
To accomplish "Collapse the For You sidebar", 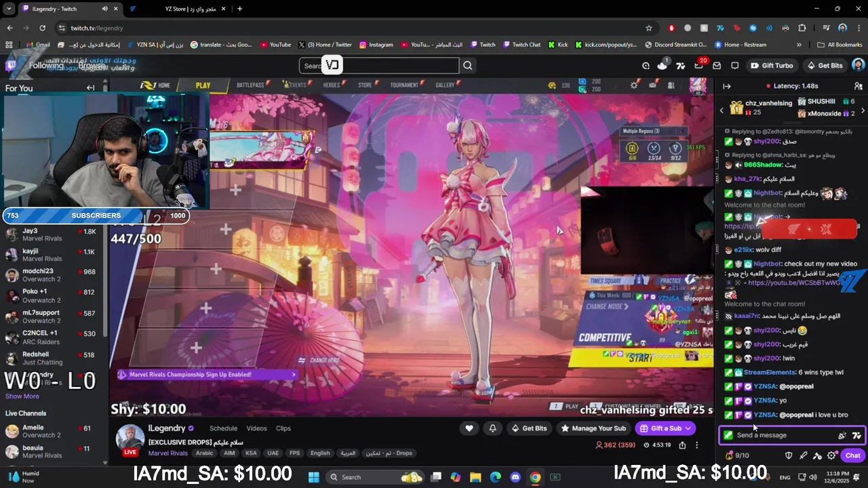I will (90, 88).
